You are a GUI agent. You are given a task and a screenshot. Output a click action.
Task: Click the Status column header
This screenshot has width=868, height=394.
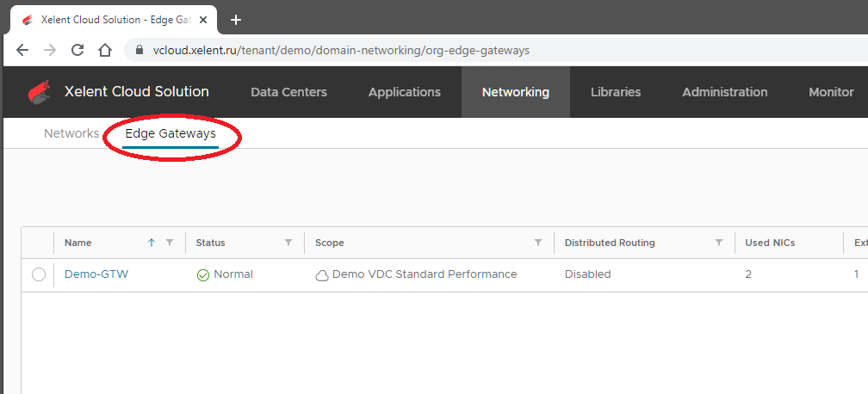210,243
